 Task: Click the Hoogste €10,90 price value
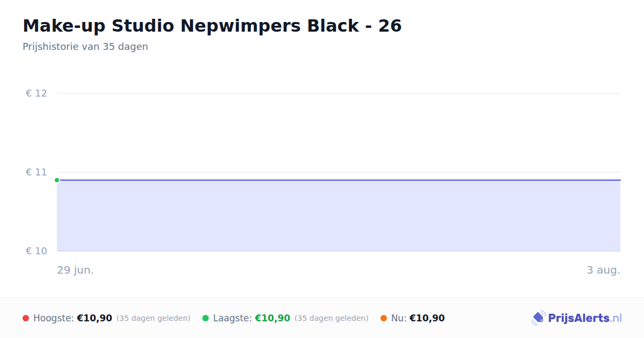[94, 318]
